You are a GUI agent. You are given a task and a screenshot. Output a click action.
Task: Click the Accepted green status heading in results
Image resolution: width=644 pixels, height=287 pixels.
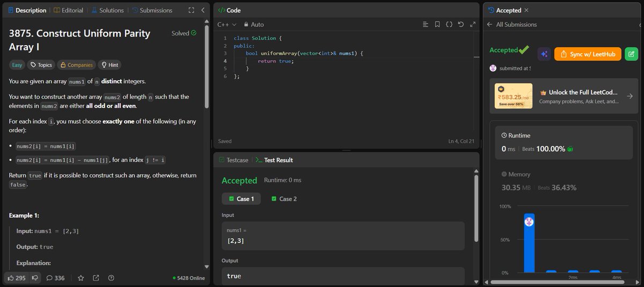click(x=239, y=181)
